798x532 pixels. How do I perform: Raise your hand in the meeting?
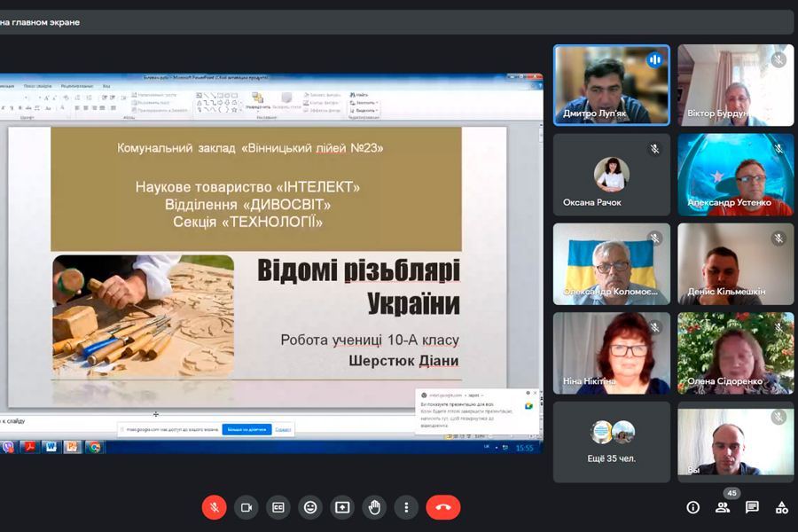(x=374, y=507)
